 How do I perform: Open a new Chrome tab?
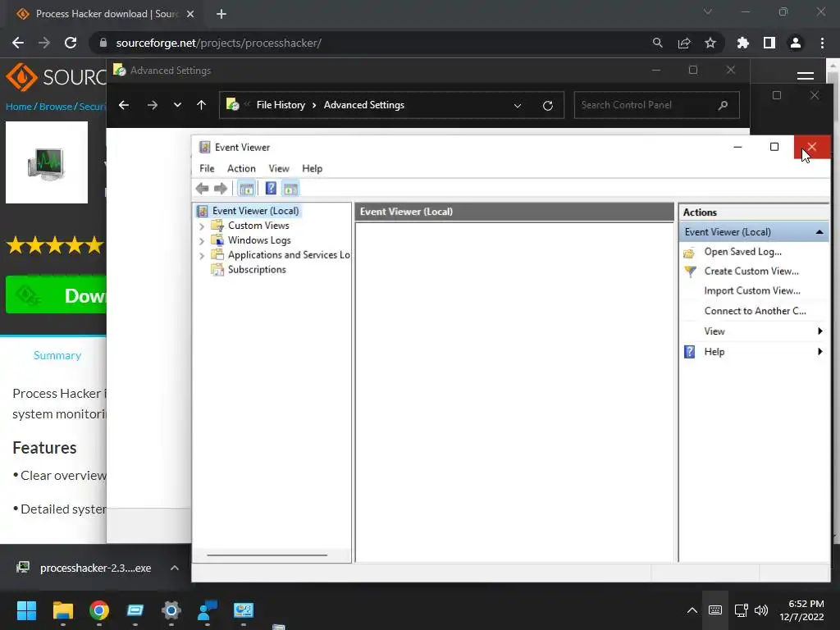pyautogui.click(x=221, y=14)
